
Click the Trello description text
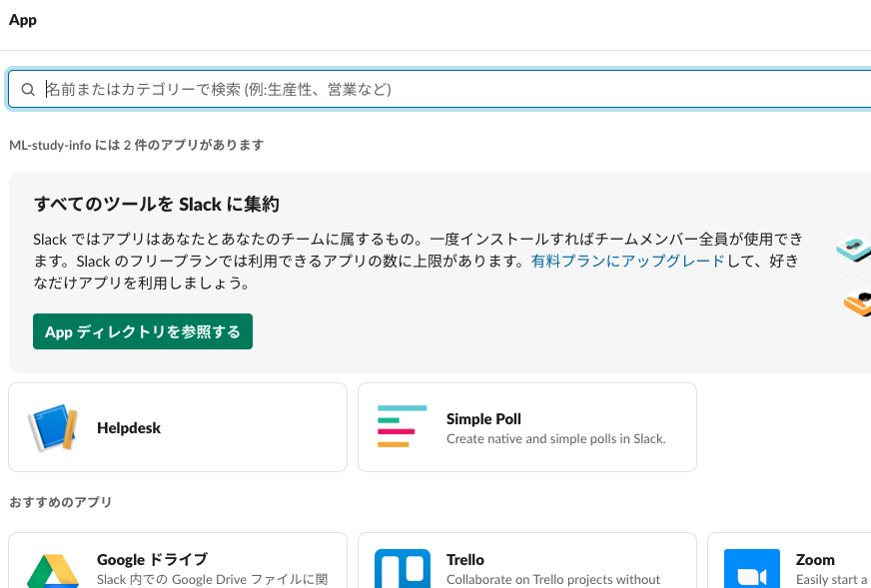pos(553,580)
